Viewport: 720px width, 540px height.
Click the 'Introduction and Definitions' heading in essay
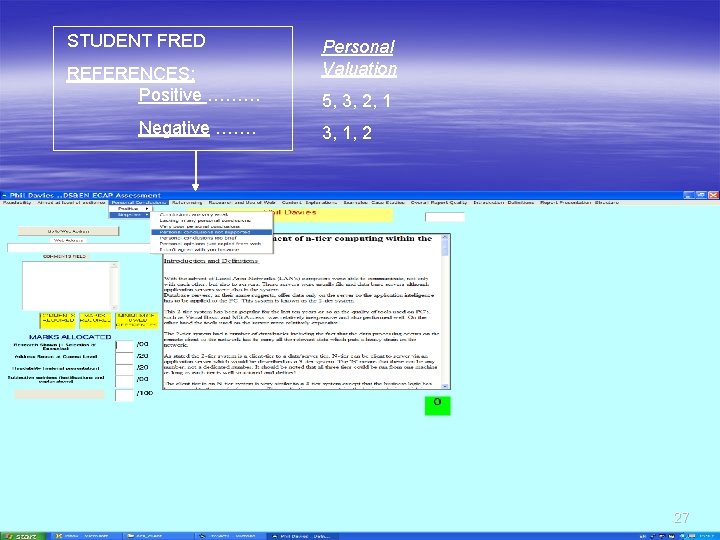point(211,261)
